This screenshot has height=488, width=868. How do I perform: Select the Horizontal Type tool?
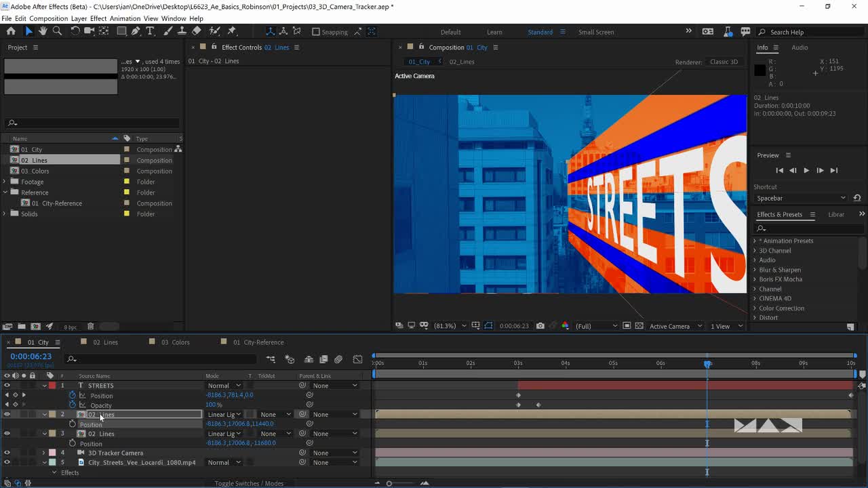click(151, 31)
